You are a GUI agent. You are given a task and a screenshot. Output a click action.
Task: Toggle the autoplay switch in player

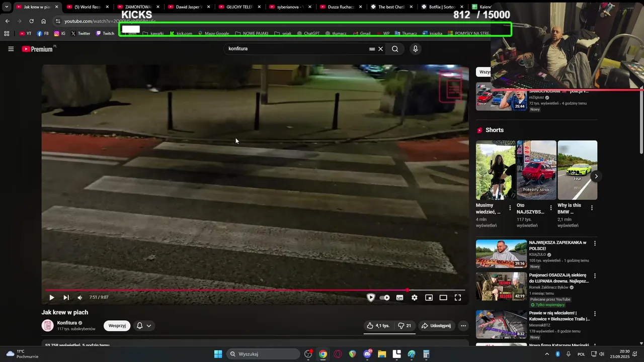click(385, 298)
